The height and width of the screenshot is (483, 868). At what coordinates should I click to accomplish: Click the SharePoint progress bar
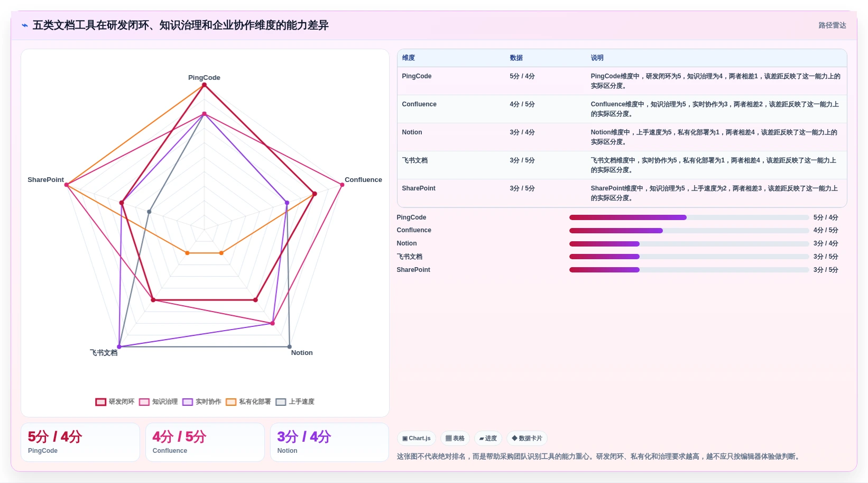click(x=689, y=270)
